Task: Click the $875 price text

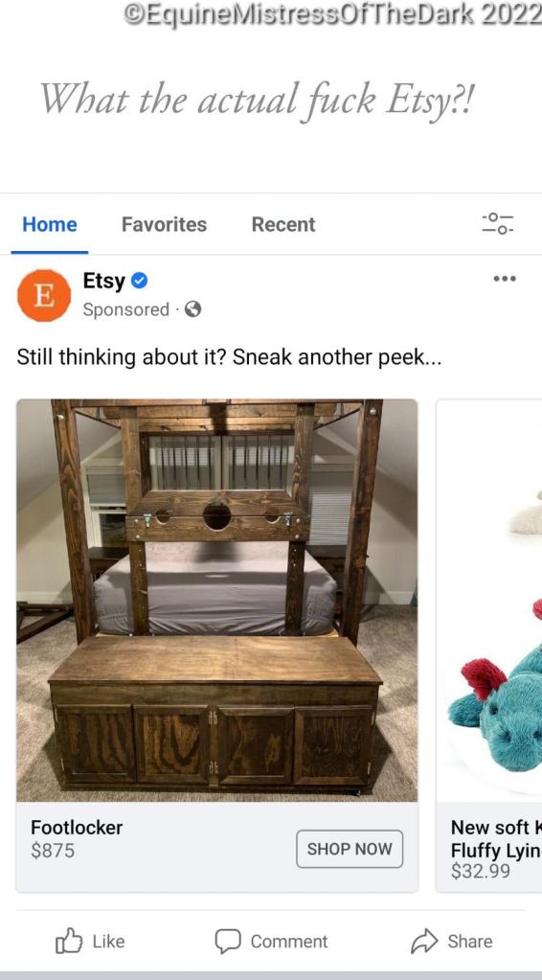Action: point(53,851)
